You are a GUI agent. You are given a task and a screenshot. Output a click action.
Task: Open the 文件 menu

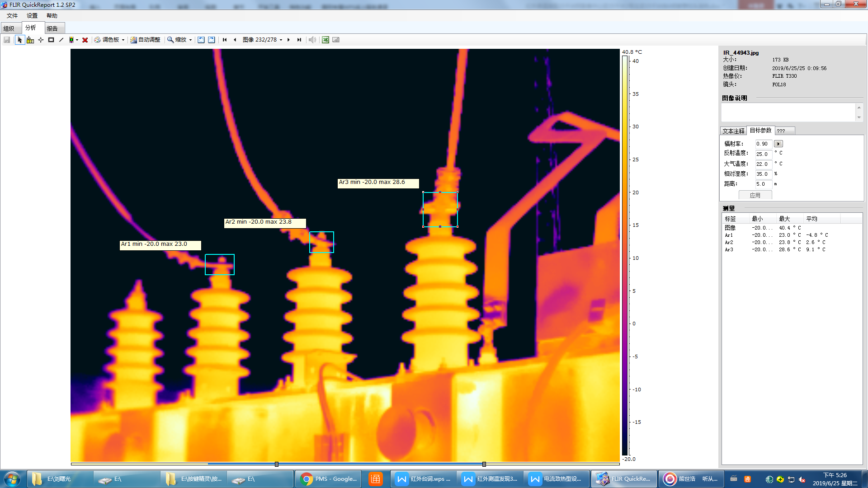(12, 16)
